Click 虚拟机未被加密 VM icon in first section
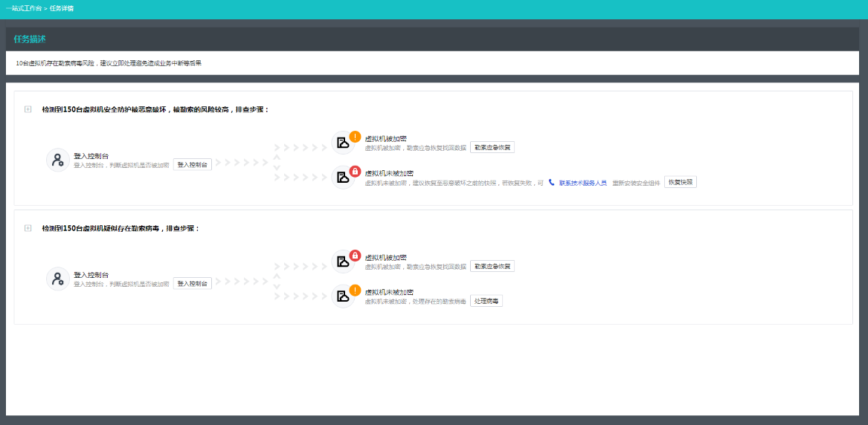868x425 pixels. tap(342, 178)
